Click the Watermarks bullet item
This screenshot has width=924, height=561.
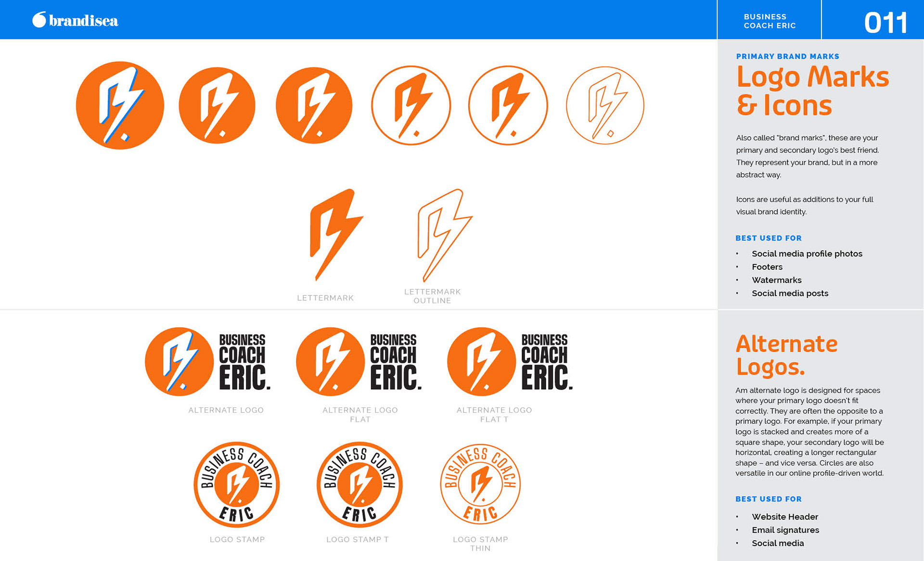click(776, 280)
